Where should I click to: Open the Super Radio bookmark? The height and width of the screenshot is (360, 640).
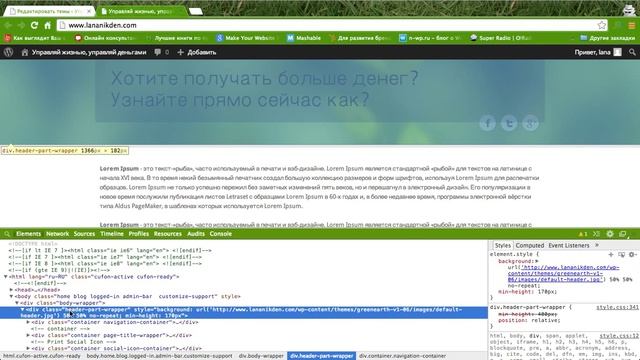tap(500, 38)
